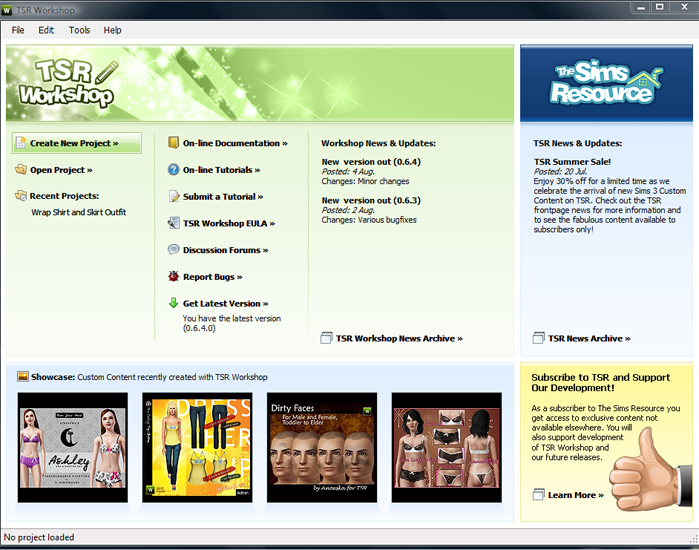Open the File menu
This screenshot has height=550, width=699.
point(18,30)
